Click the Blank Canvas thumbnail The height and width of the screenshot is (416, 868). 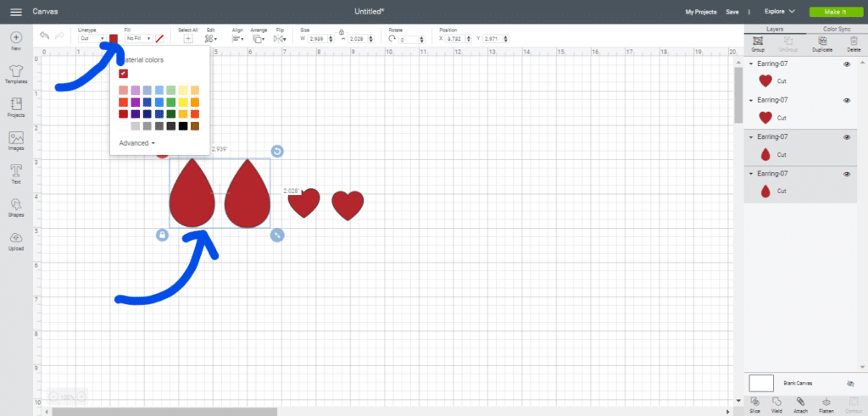click(761, 383)
